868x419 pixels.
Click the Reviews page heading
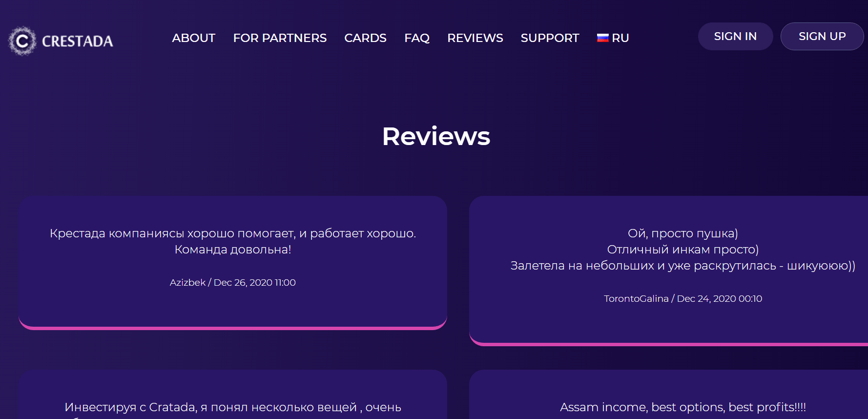coord(435,136)
